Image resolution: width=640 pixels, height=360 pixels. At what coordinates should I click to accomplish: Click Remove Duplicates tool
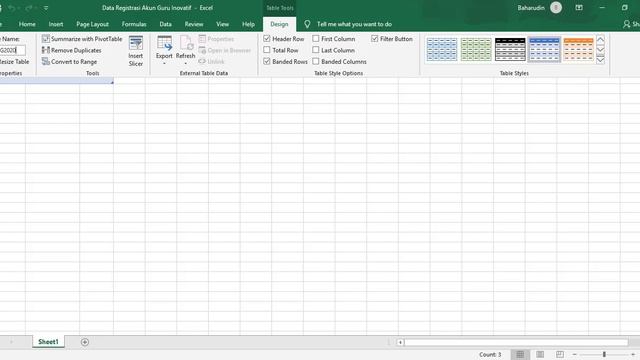(72, 50)
